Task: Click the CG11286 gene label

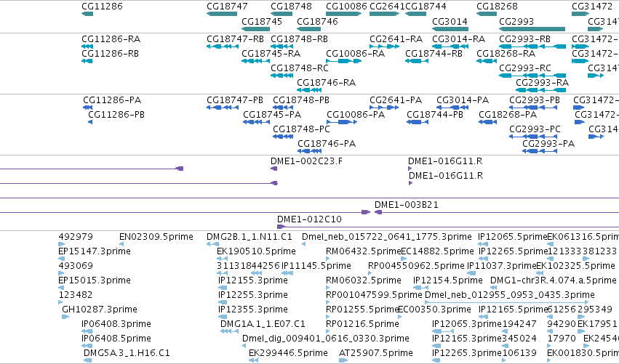Action: 102,7
